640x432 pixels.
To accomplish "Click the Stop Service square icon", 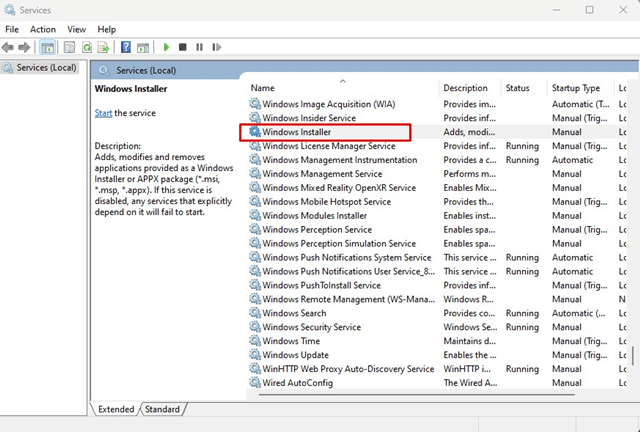I will pos(182,47).
